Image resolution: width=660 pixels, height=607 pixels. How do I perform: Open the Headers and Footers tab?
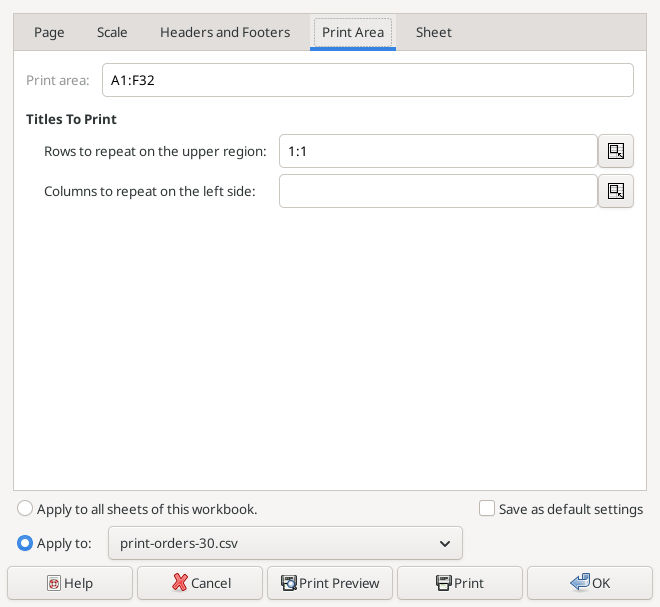click(225, 32)
